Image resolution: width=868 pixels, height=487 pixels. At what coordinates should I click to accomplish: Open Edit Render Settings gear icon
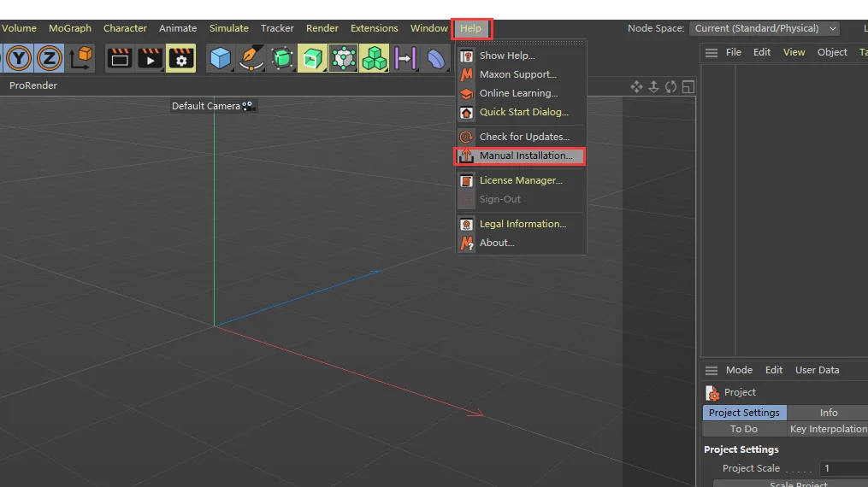point(181,58)
